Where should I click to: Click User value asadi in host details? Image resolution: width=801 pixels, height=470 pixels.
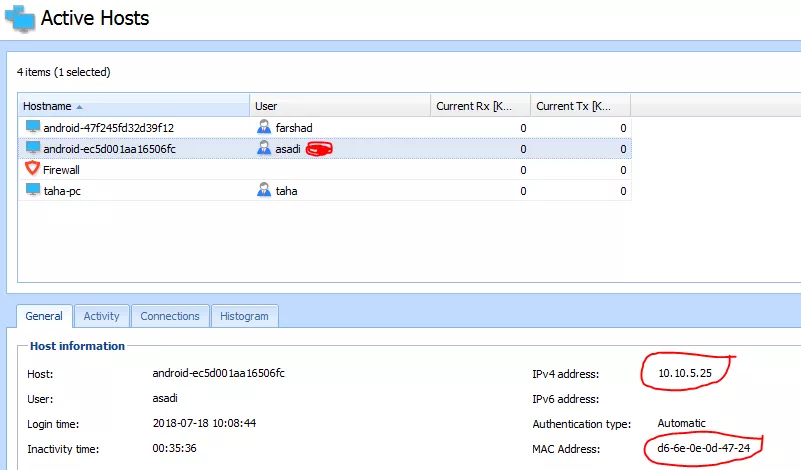165,398
